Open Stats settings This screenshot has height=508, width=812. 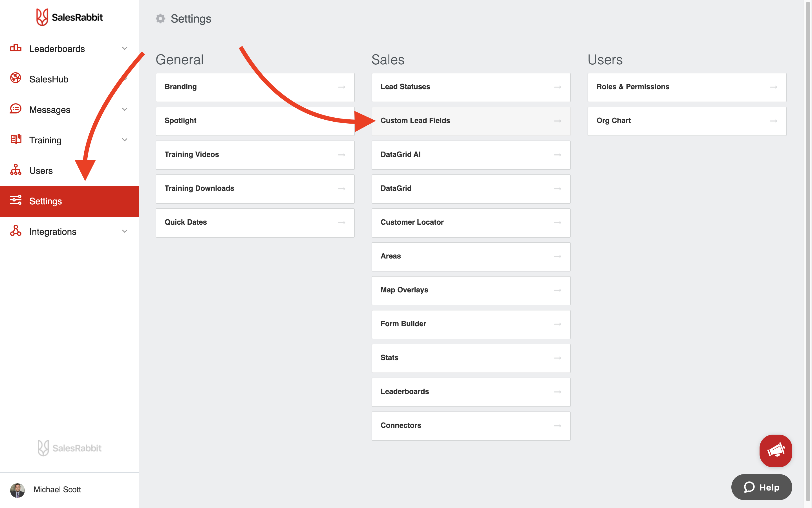tap(471, 358)
